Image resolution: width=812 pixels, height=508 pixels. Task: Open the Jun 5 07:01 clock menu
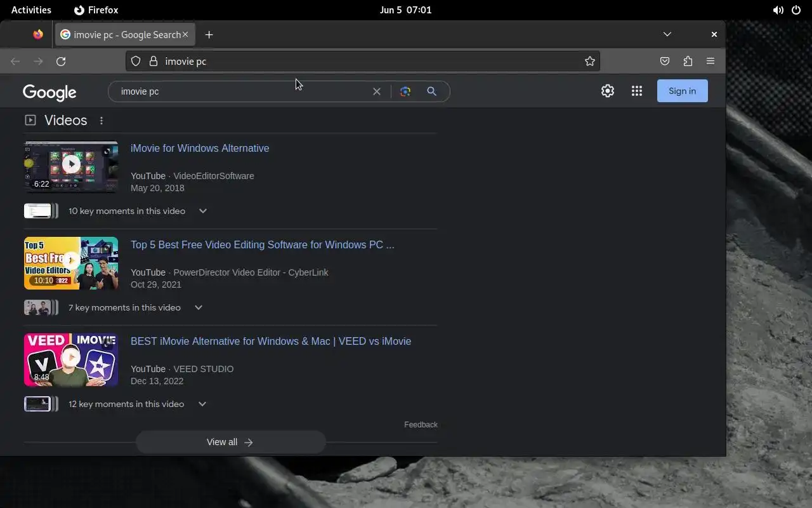(405, 10)
